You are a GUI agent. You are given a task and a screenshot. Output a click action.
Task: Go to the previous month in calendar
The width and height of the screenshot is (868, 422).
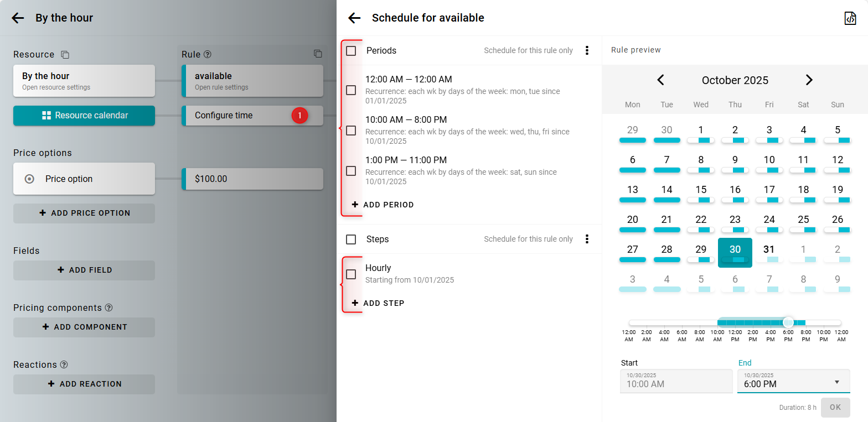point(660,80)
